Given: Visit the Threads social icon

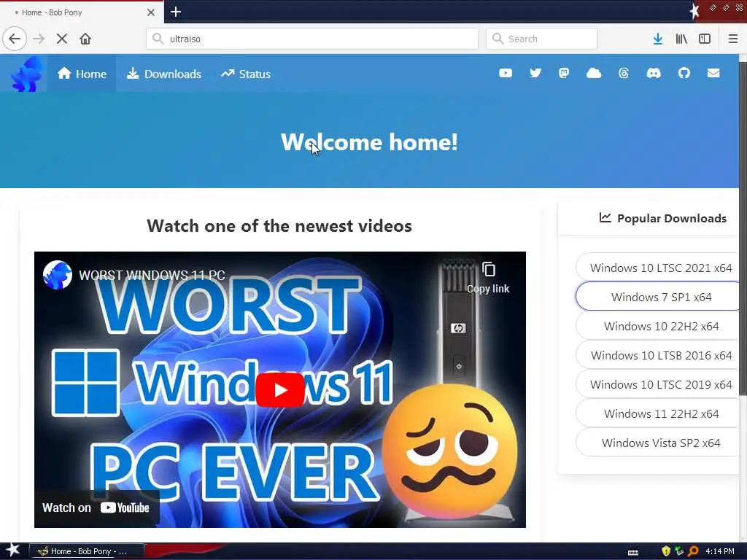Looking at the screenshot, I should click(624, 73).
